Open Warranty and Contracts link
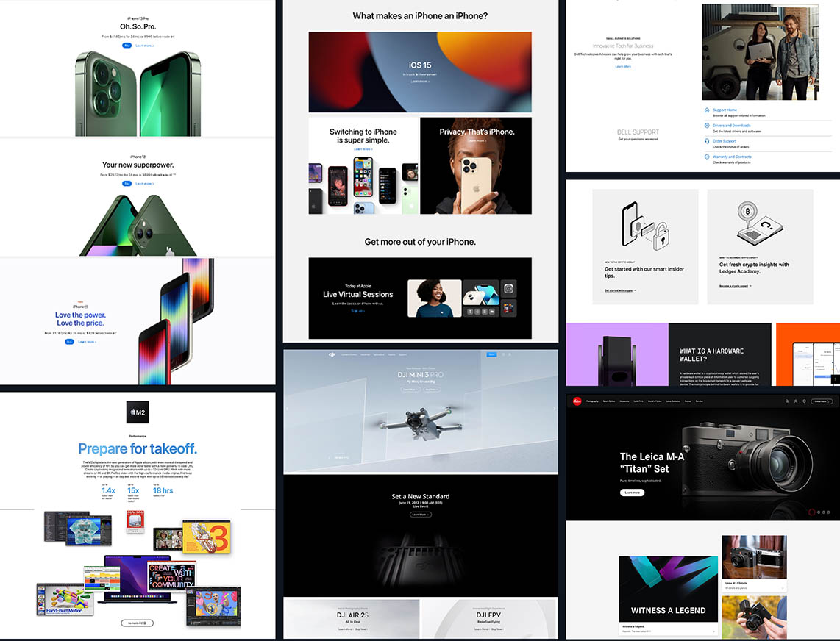Viewport: 840px width, 641px height. pos(733,157)
